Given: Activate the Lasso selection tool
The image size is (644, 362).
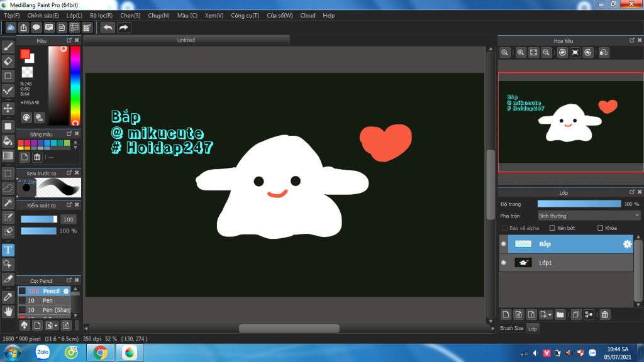Looking at the screenshot, I should (x=8, y=188).
